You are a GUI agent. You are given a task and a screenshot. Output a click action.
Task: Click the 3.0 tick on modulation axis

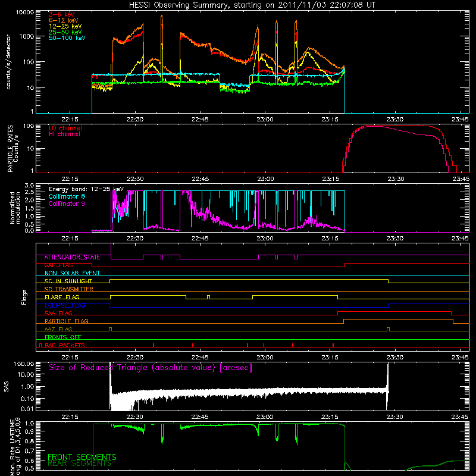[x=29, y=186]
